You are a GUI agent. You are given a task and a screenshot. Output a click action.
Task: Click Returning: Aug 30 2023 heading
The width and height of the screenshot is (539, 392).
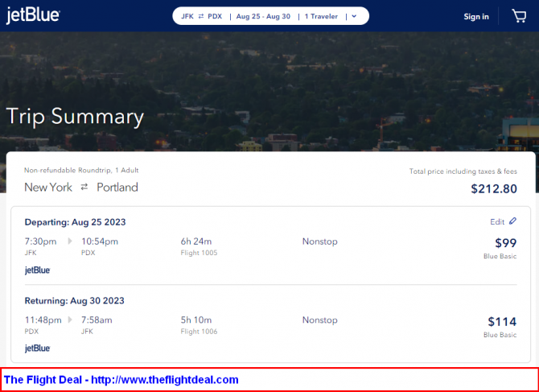point(75,301)
